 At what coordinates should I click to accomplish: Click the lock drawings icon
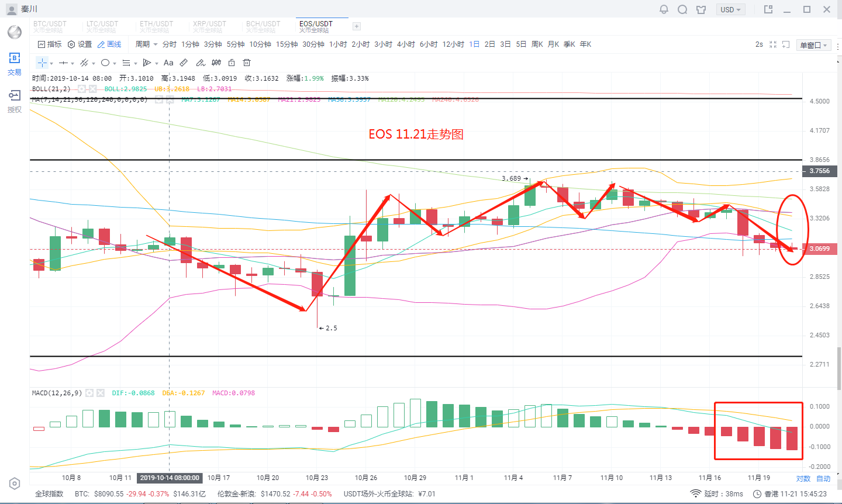click(232, 63)
